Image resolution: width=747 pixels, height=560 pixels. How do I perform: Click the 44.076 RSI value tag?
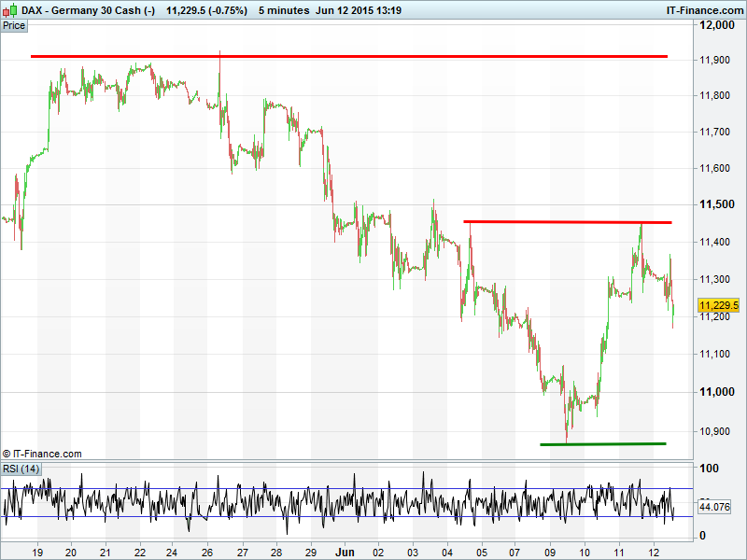pyautogui.click(x=714, y=507)
